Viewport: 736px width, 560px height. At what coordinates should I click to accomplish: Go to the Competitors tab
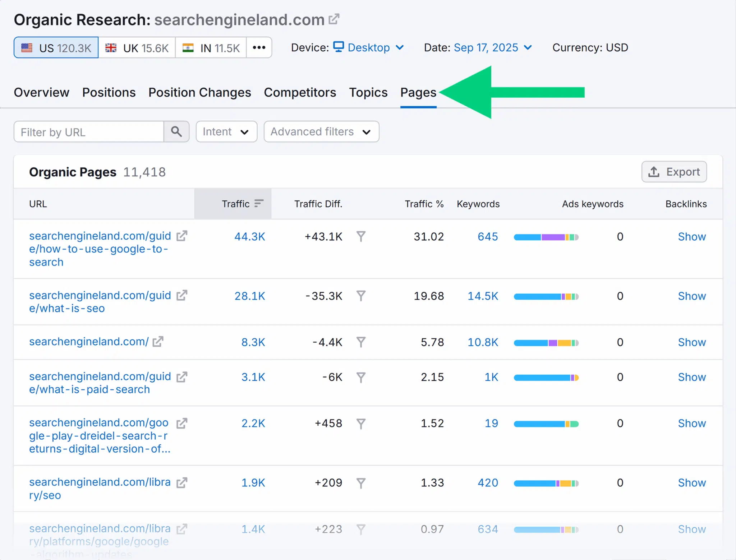click(x=300, y=92)
